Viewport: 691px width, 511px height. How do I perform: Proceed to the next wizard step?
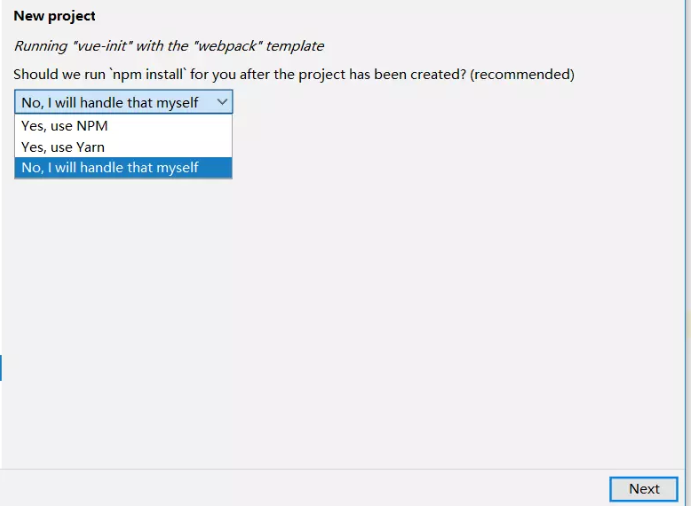tap(643, 489)
